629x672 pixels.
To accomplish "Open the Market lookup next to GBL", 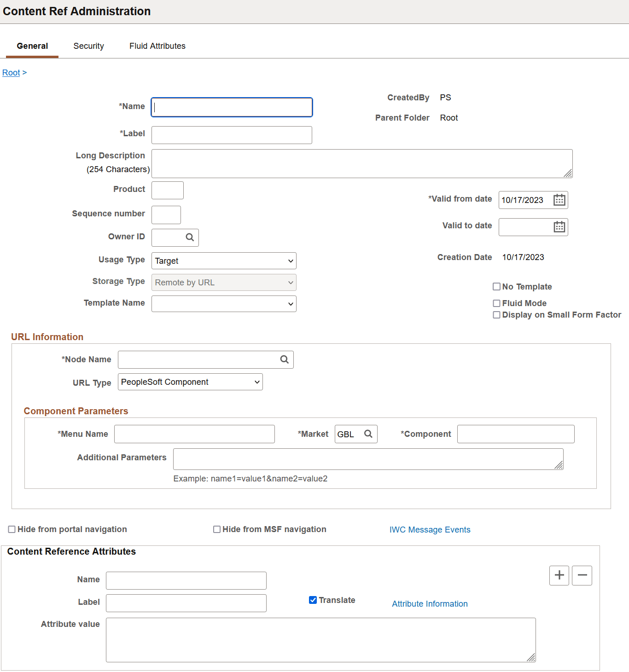I will 368,434.
